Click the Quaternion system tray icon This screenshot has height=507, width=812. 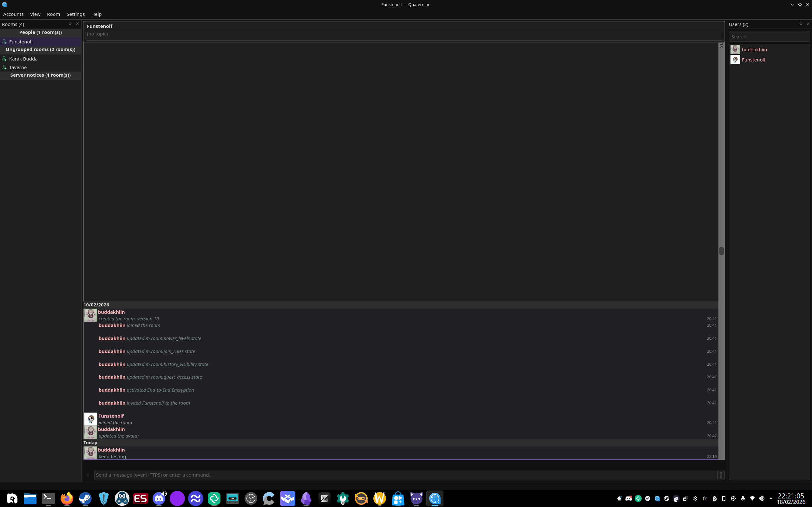[x=657, y=499]
